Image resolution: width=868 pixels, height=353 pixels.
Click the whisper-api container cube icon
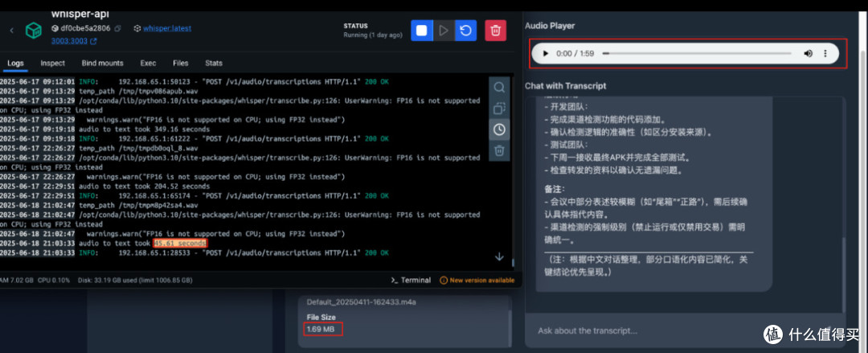coord(34,31)
